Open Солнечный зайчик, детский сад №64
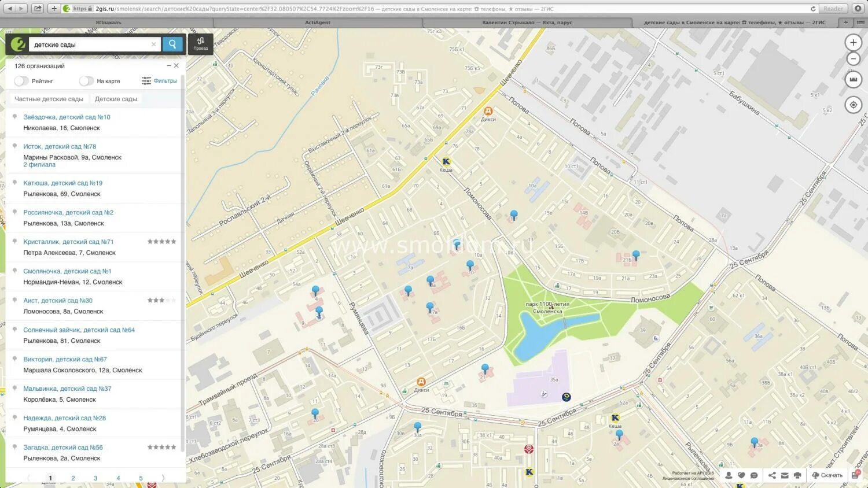 tap(79, 330)
